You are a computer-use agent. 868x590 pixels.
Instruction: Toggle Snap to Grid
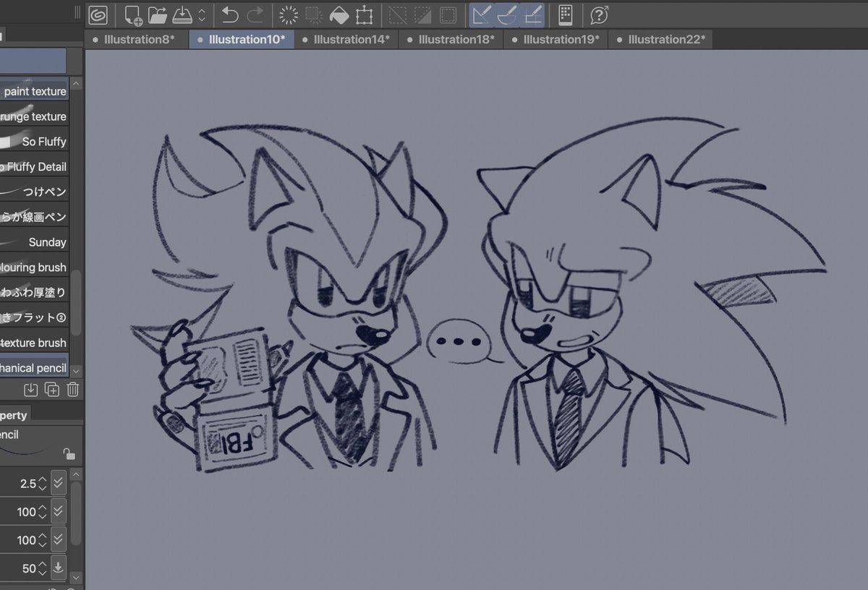pos(533,14)
